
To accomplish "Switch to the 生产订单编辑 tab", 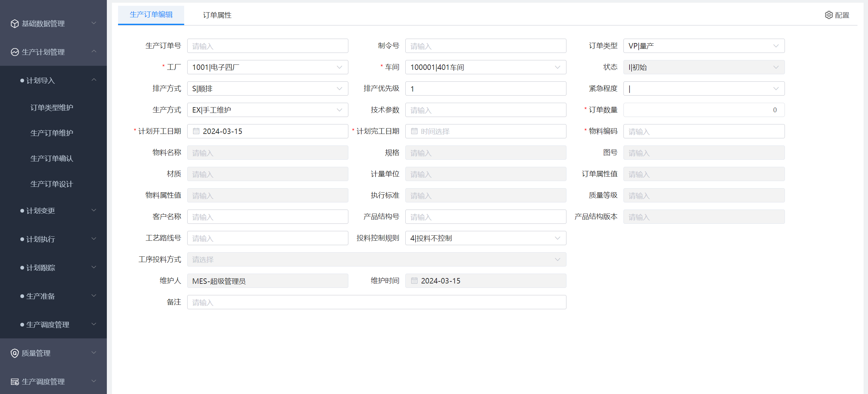I will coord(151,15).
